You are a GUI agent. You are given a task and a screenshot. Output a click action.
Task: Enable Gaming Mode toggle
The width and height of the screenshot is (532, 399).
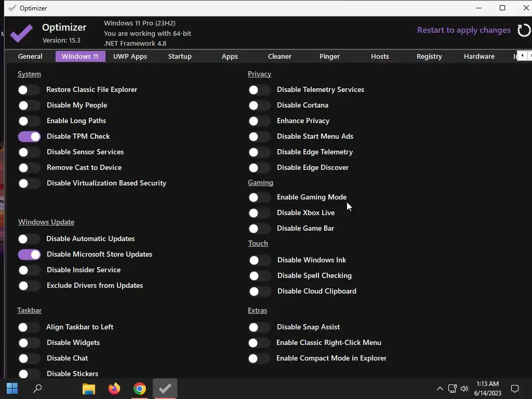(x=260, y=197)
